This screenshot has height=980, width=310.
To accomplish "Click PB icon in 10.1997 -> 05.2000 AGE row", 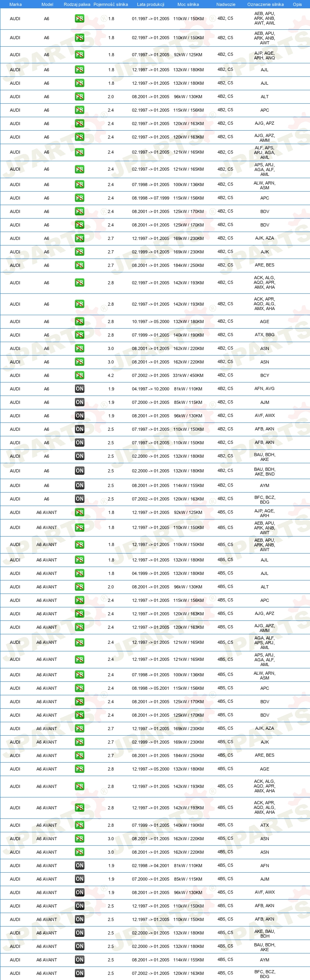I will (x=80, y=322).
